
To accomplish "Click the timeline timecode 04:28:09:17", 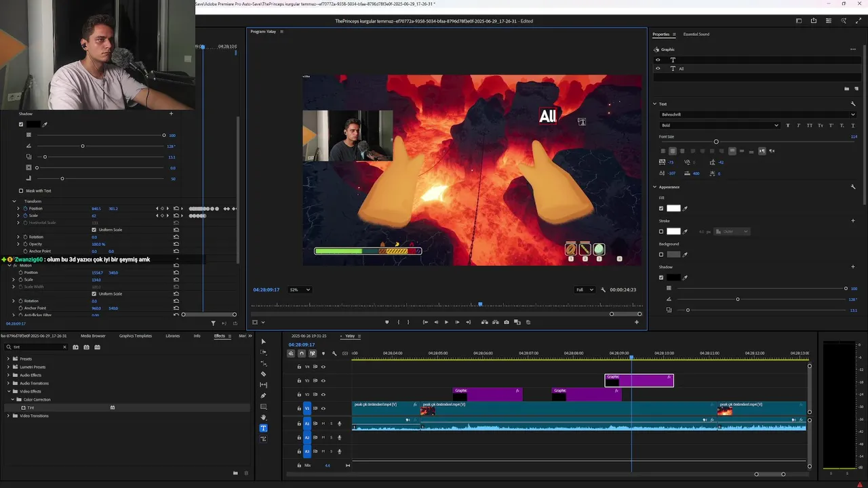I will [x=300, y=345].
